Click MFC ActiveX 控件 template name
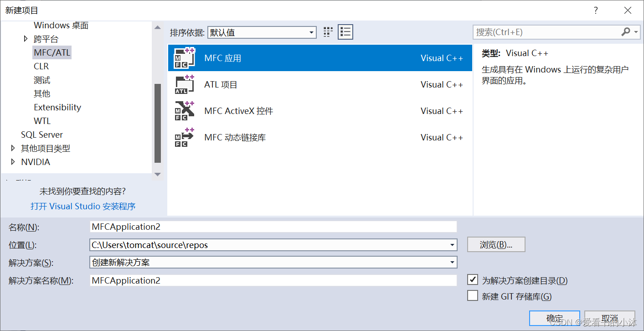 pyautogui.click(x=239, y=111)
